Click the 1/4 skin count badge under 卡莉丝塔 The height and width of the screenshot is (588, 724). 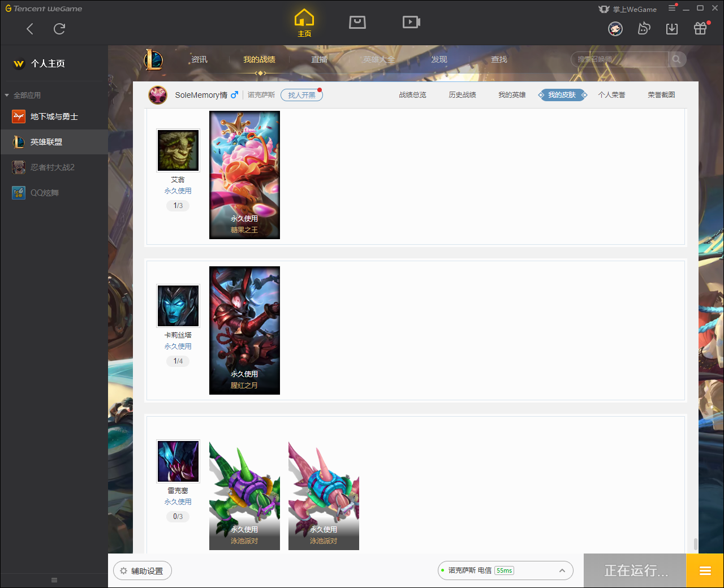coord(178,361)
